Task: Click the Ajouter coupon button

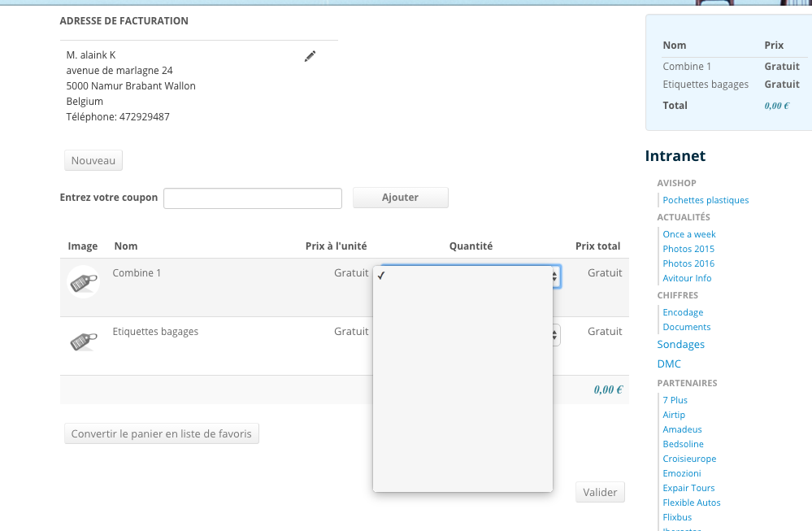Action: tap(400, 198)
